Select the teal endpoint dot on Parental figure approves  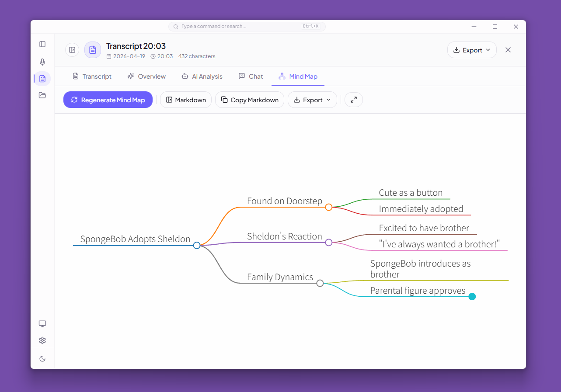pos(472,296)
